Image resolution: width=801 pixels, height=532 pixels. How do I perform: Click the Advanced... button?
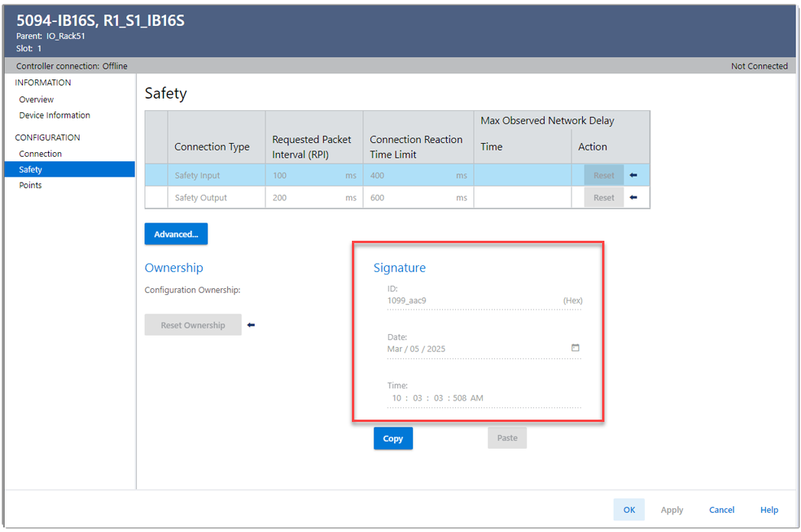176,234
